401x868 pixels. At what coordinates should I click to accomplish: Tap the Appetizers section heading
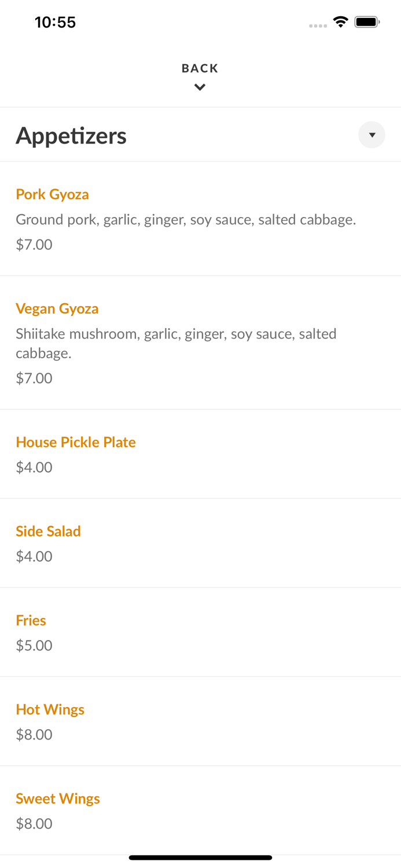click(x=71, y=135)
